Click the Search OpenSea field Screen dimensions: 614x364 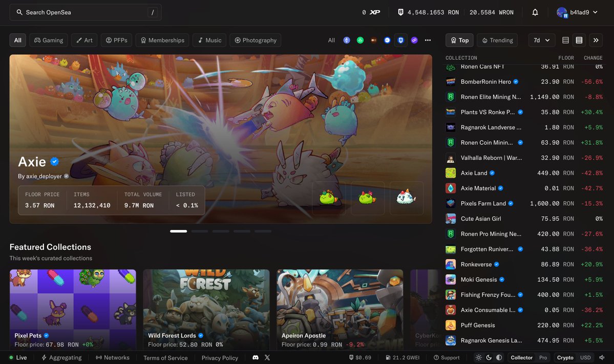coord(84,12)
